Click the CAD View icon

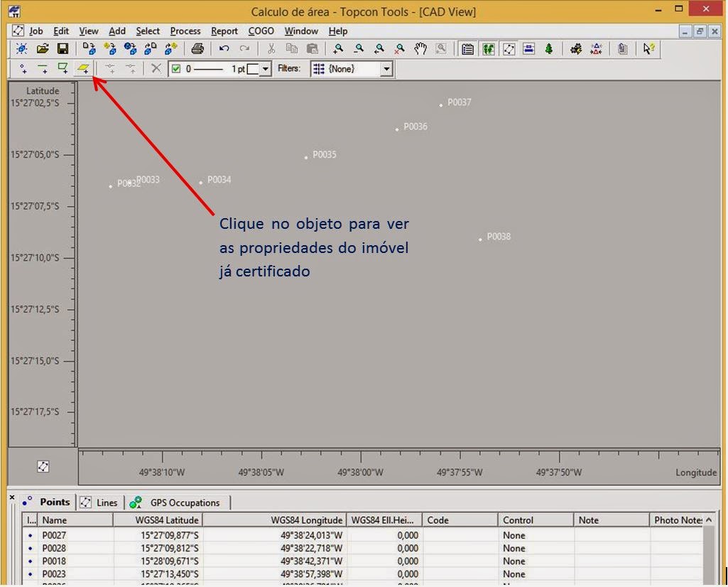click(509, 48)
